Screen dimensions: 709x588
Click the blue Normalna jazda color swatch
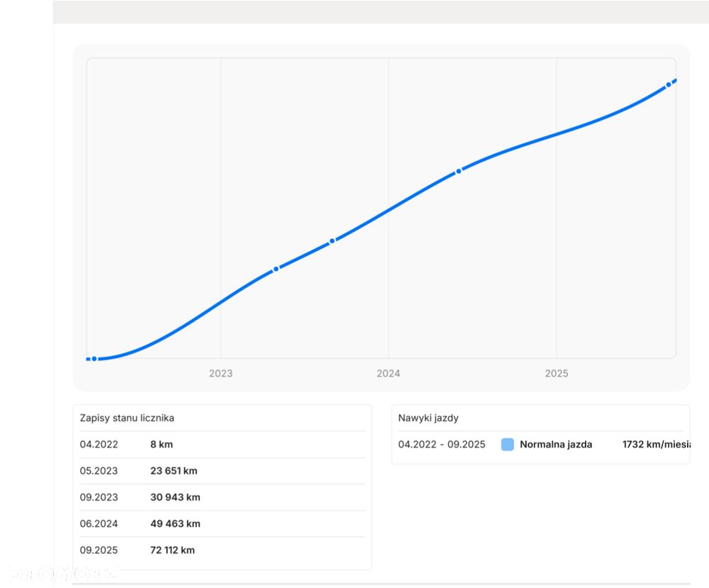tap(508, 445)
